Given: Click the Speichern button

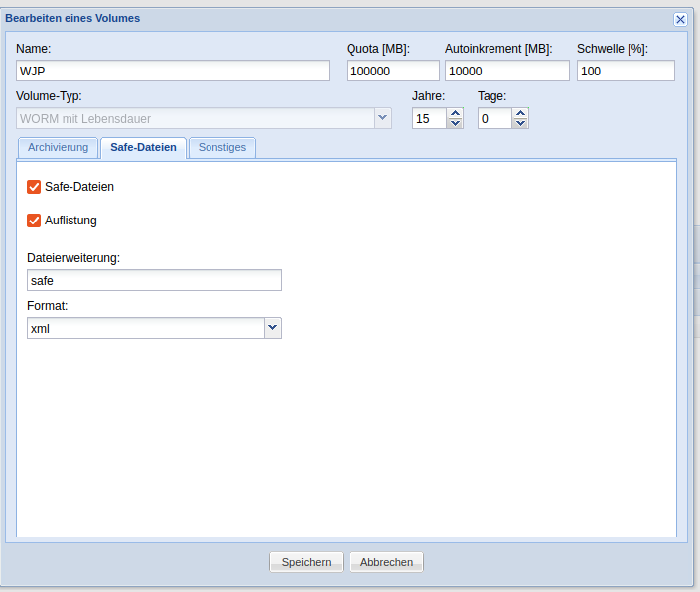Looking at the screenshot, I should 306,562.
